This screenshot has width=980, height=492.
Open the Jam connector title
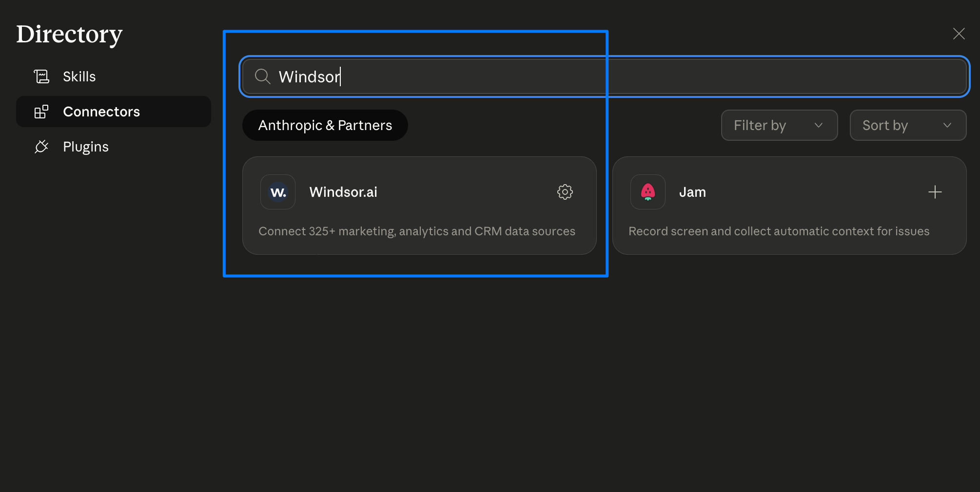pyautogui.click(x=692, y=192)
